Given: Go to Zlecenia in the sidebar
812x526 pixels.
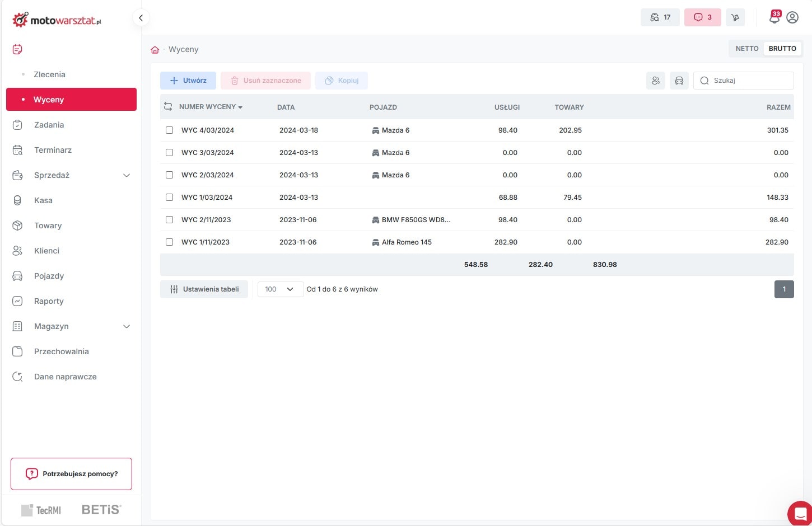Looking at the screenshot, I should point(49,74).
